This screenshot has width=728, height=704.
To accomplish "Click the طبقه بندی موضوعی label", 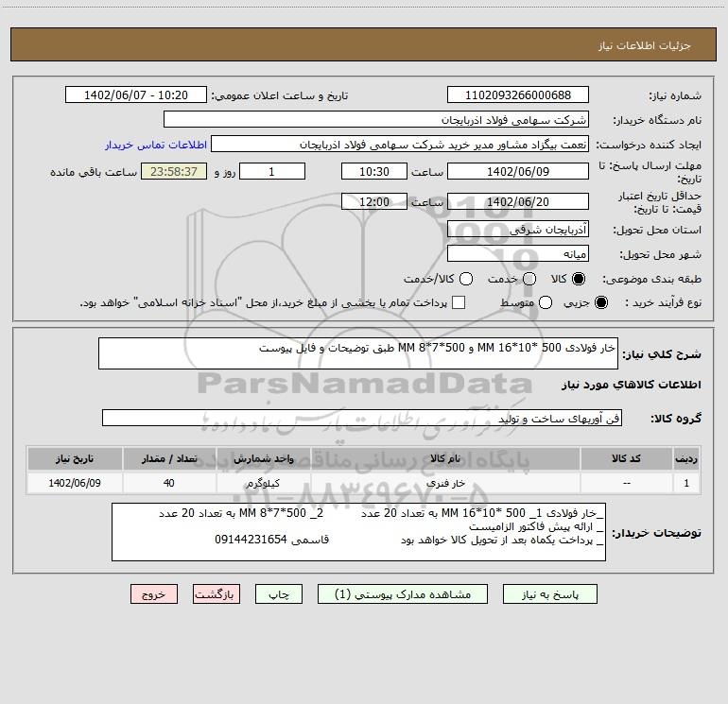I will click(651, 279).
